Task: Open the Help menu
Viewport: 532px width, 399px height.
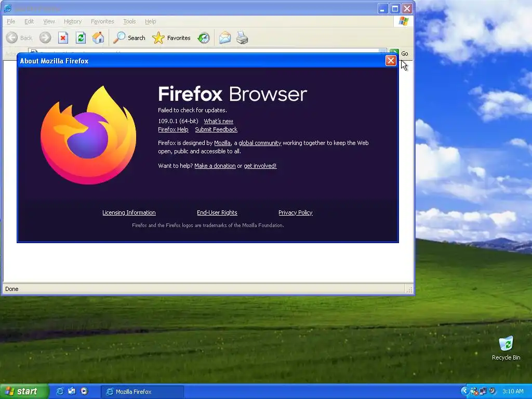Action: pyautogui.click(x=150, y=21)
